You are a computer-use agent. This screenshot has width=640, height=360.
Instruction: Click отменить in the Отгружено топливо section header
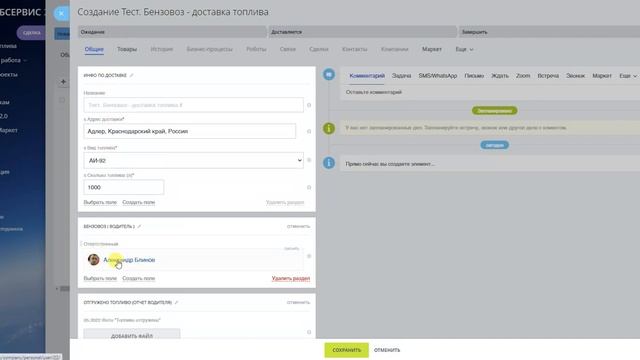tap(298, 303)
